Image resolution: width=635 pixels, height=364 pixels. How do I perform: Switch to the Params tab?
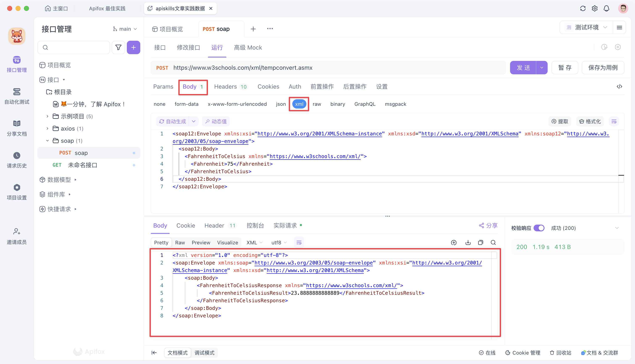click(x=163, y=86)
